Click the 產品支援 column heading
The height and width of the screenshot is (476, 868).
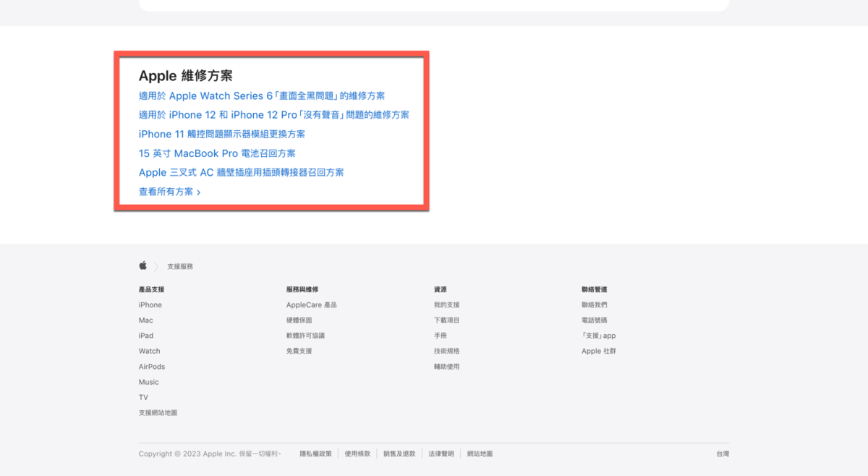coord(152,289)
